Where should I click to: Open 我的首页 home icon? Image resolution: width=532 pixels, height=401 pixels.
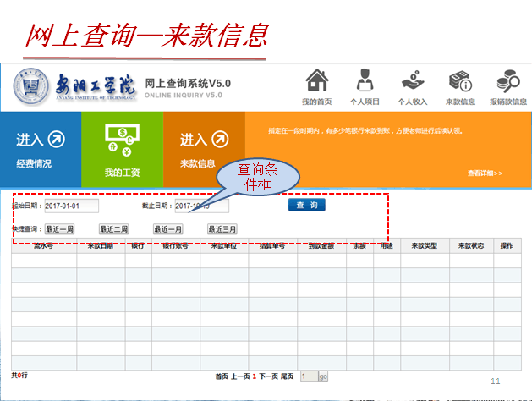[x=316, y=82]
